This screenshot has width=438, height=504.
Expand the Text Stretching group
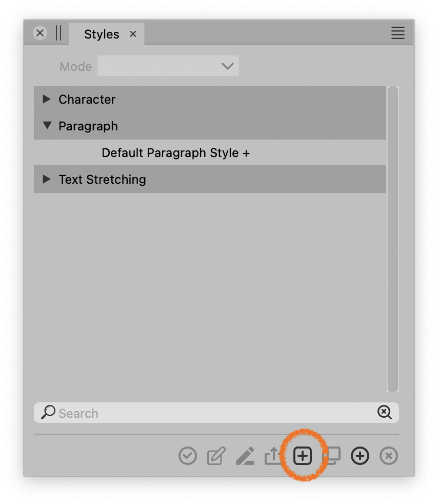point(47,179)
